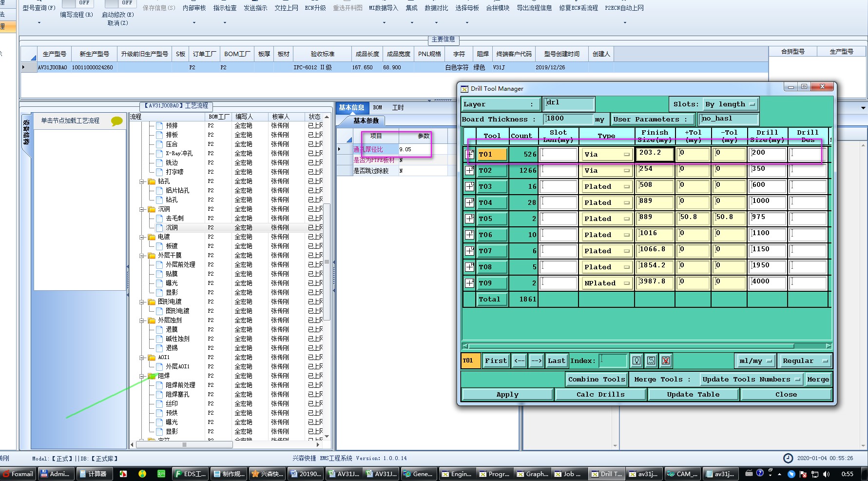Click the volume icon in system tray

(x=826, y=474)
